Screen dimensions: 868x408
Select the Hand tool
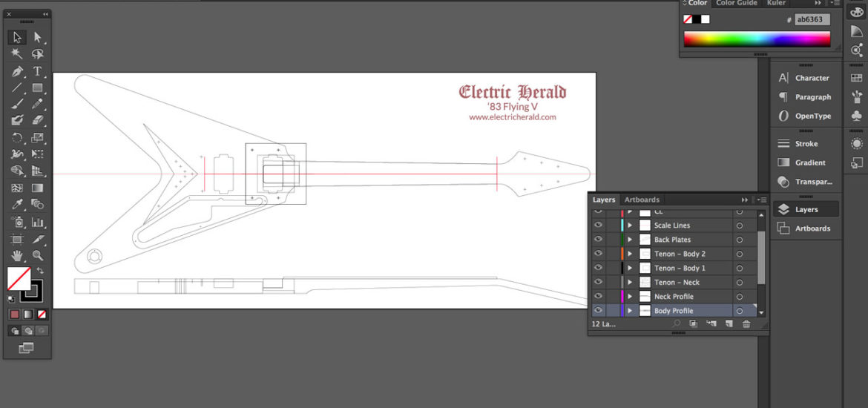pos(17,255)
